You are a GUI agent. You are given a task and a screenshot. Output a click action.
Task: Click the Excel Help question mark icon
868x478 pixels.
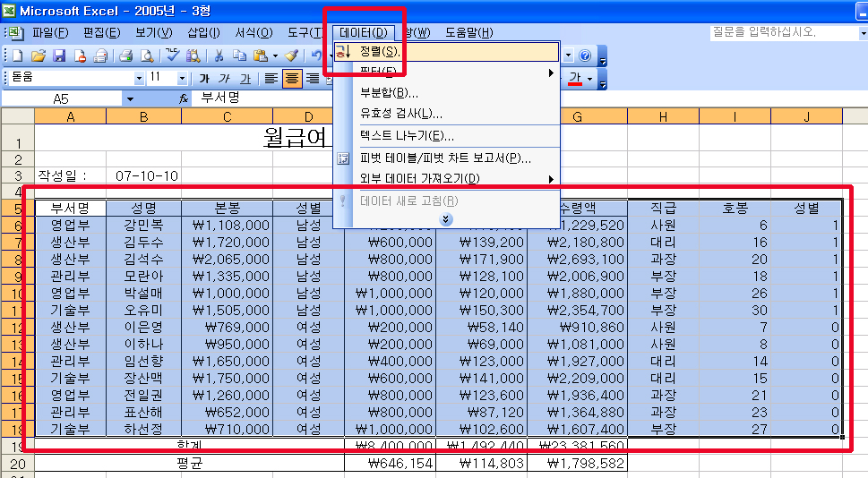pos(585,55)
